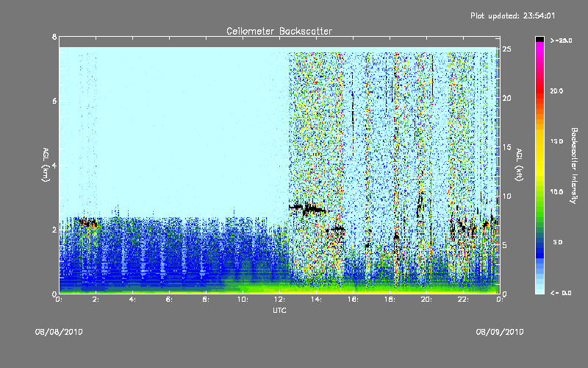588x368 pixels.
Task: Click the 8 tick on the km axis
Action: click(54, 37)
